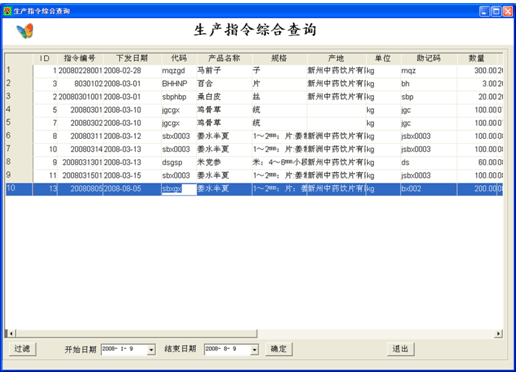Click the 产品名称 column header
Screen dimensions: 517x376
tap(224, 58)
